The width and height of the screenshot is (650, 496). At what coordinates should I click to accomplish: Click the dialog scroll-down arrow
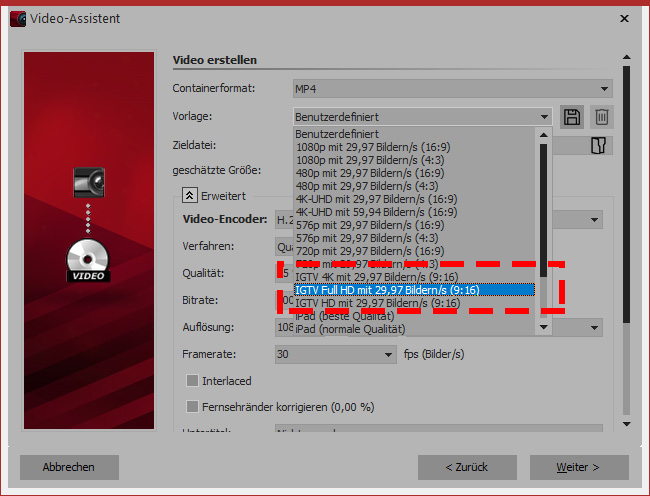tap(626, 424)
